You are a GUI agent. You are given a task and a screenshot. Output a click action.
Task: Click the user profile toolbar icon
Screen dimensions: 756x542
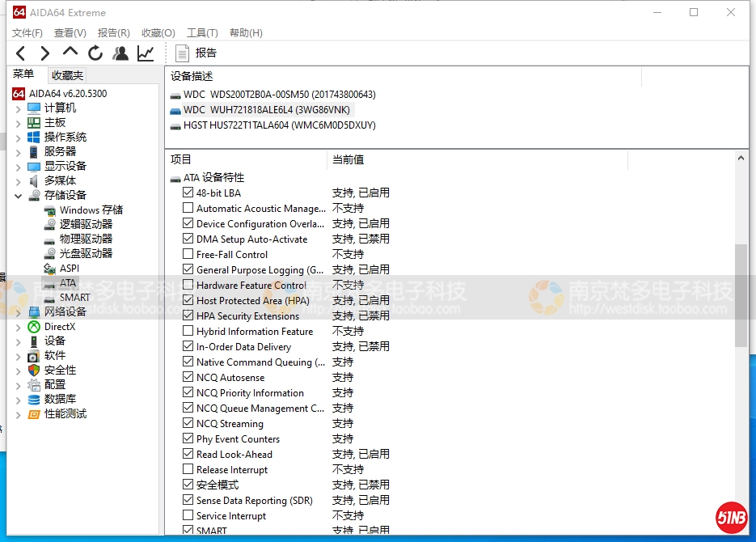(120, 53)
